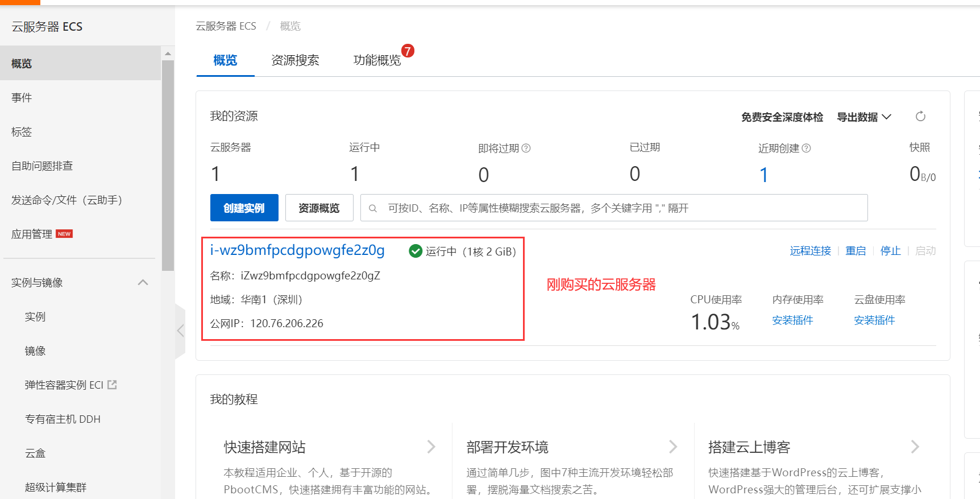This screenshot has height=499, width=980.
Task: Click the 近期创建 count 1
Action: click(764, 175)
